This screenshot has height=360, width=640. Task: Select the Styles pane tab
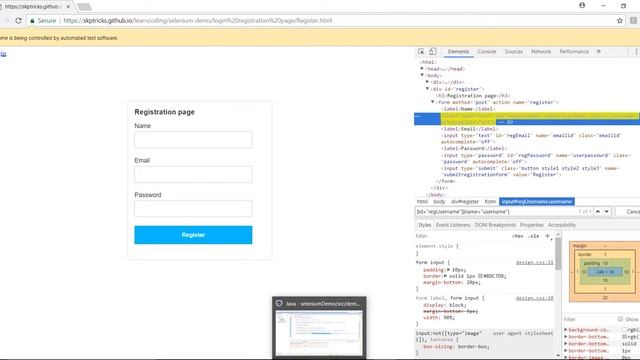pos(424,225)
